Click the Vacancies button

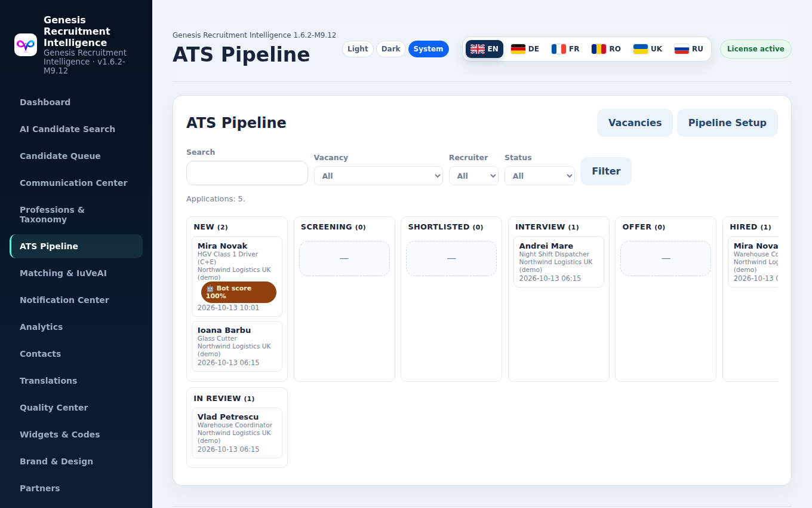tap(635, 123)
